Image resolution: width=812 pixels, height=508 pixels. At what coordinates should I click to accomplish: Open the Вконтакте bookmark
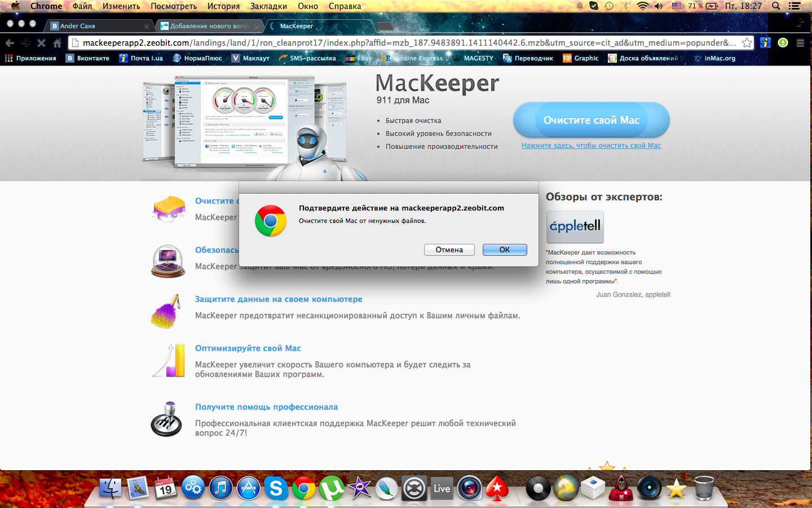click(x=88, y=58)
